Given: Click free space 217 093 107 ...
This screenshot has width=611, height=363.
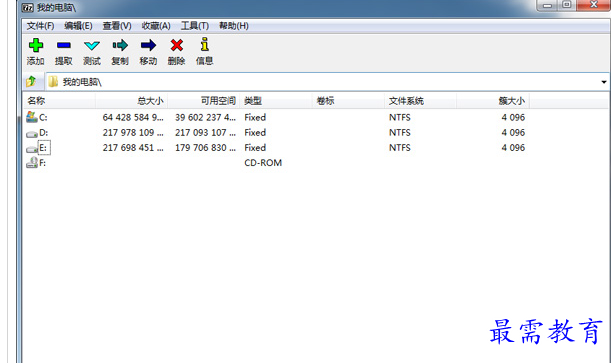Looking at the screenshot, I should 205,132.
